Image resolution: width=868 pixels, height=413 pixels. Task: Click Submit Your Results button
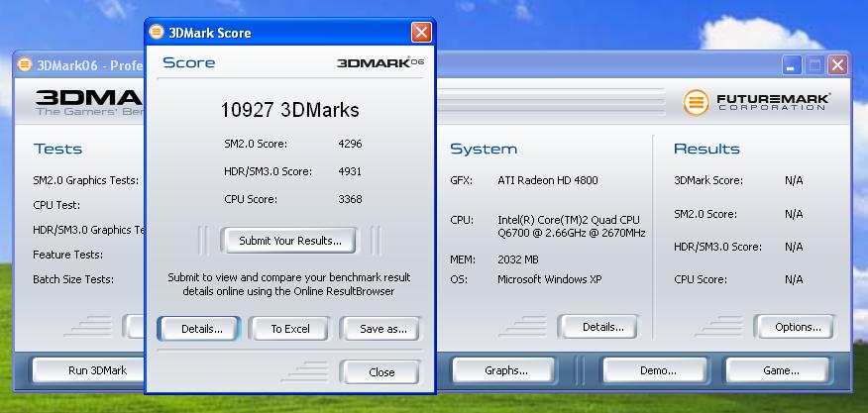[289, 241]
